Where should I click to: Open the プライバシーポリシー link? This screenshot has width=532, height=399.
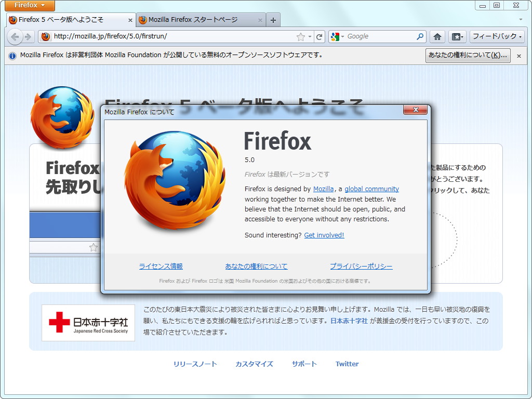click(362, 266)
